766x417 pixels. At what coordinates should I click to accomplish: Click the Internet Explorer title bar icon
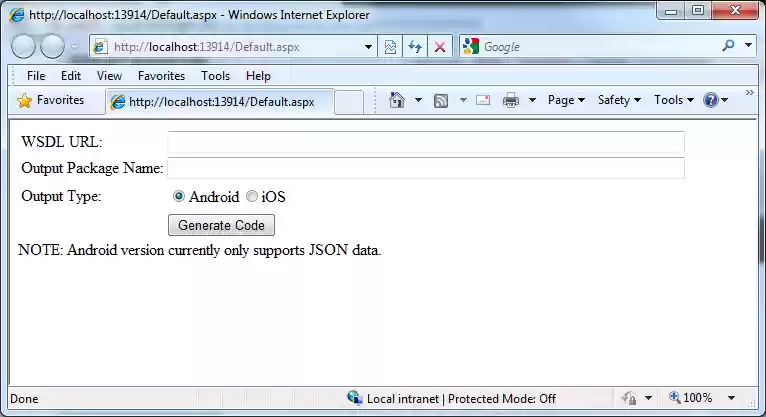point(17,15)
